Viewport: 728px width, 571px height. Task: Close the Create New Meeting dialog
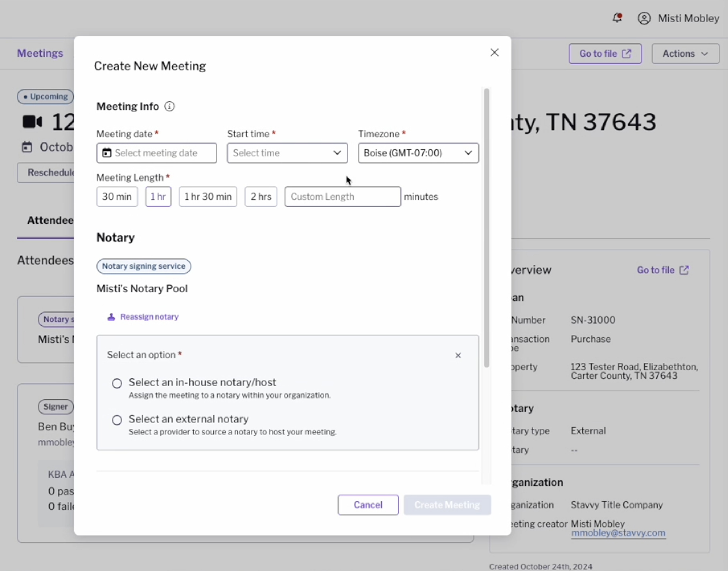(495, 52)
